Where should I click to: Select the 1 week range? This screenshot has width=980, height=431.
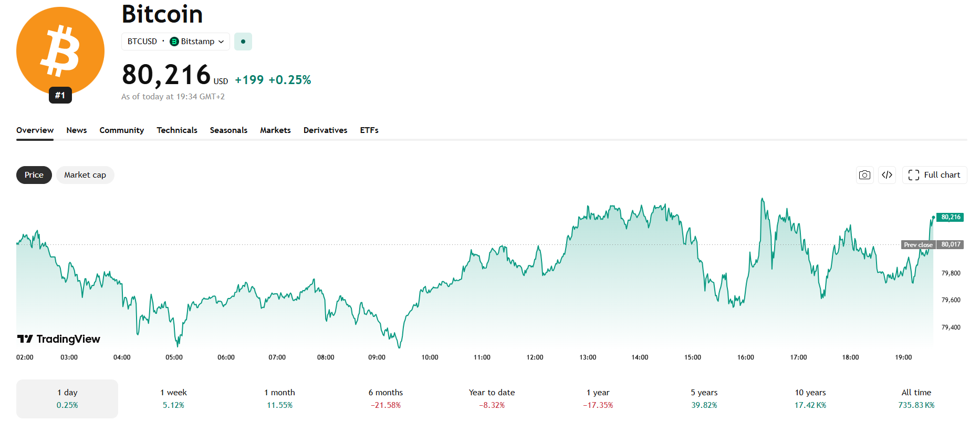pyautogui.click(x=173, y=399)
